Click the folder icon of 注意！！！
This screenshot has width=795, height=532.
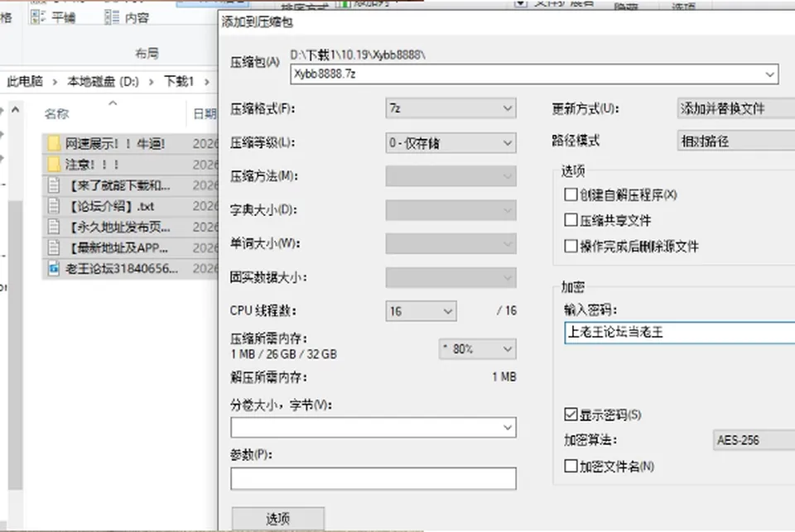tap(54, 165)
